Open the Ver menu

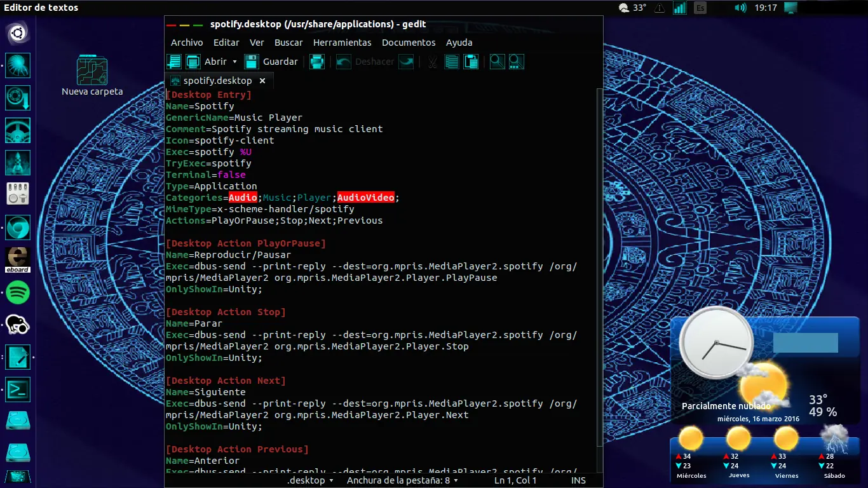pyautogui.click(x=257, y=43)
